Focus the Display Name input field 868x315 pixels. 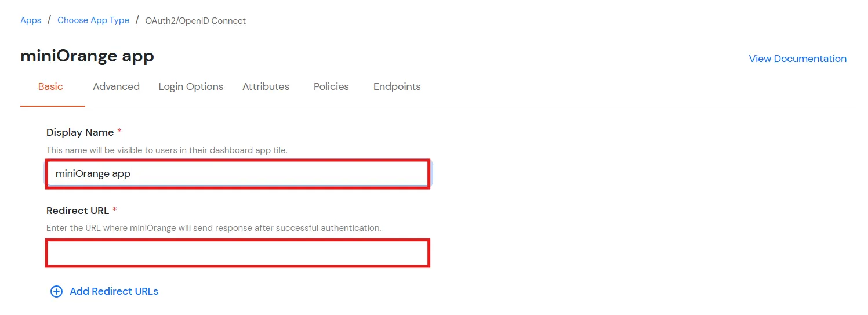tap(238, 173)
